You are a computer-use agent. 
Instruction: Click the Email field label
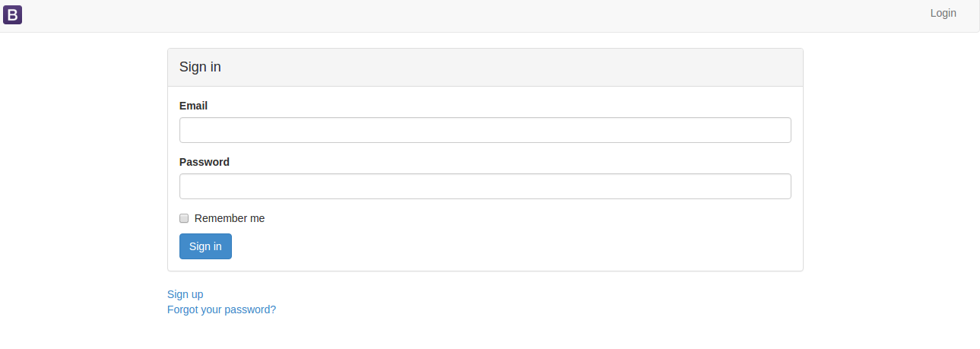click(193, 106)
